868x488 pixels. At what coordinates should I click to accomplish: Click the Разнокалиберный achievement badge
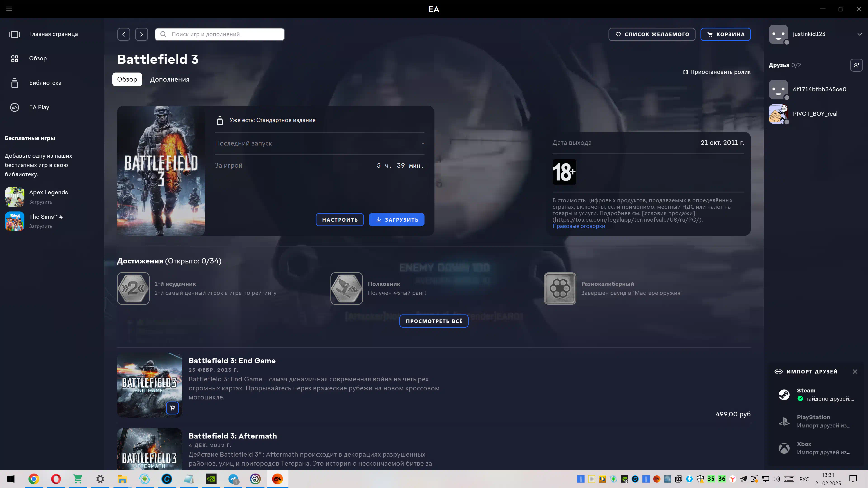pos(560,289)
